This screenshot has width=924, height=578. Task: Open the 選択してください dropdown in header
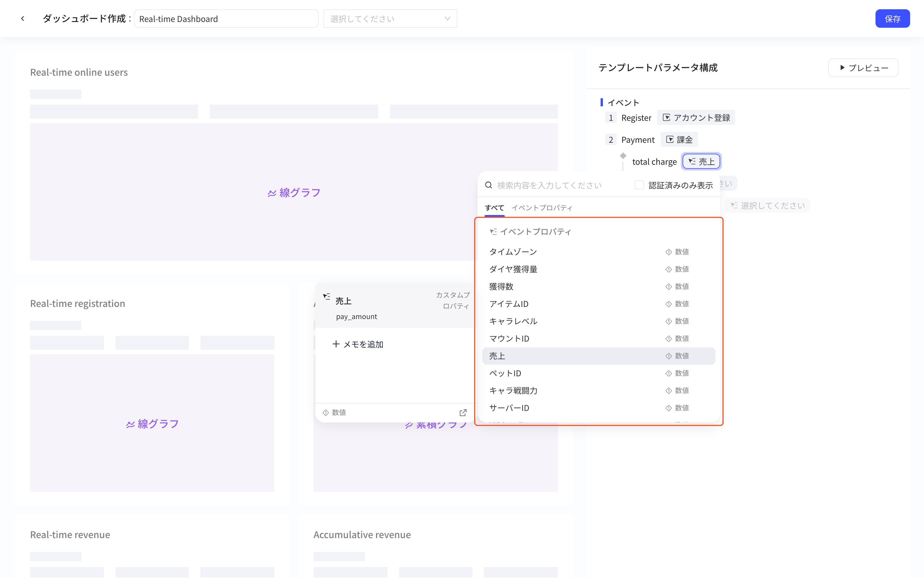tap(390, 18)
